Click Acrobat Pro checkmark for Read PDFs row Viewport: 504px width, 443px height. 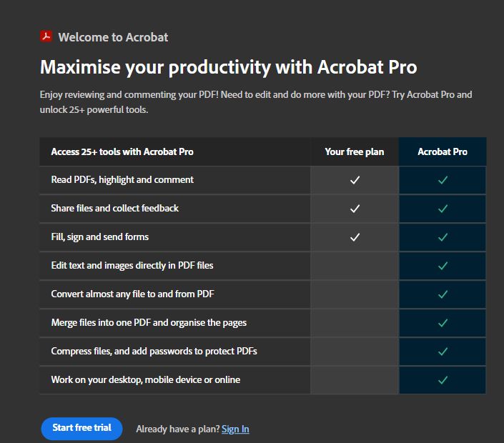click(x=443, y=180)
